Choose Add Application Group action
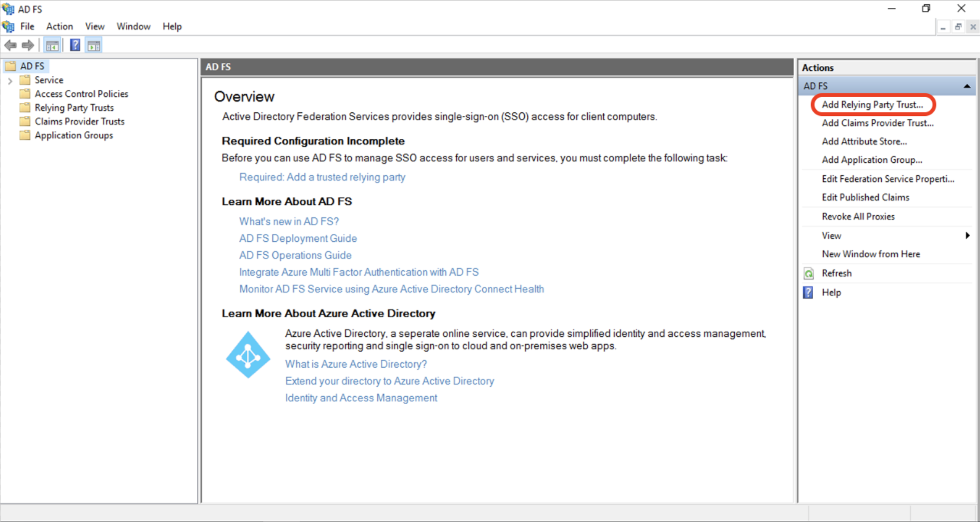The image size is (980, 522). click(872, 160)
